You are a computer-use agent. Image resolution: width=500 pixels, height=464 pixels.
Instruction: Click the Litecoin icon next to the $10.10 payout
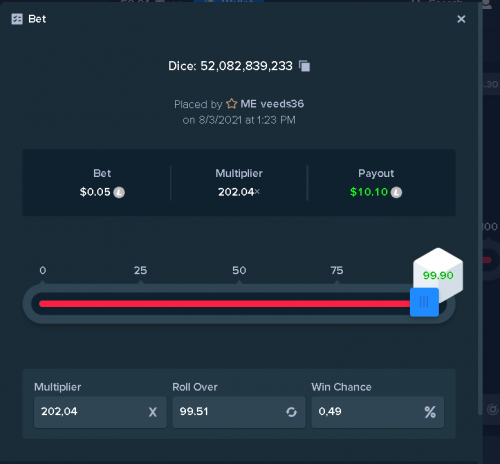[x=396, y=192]
